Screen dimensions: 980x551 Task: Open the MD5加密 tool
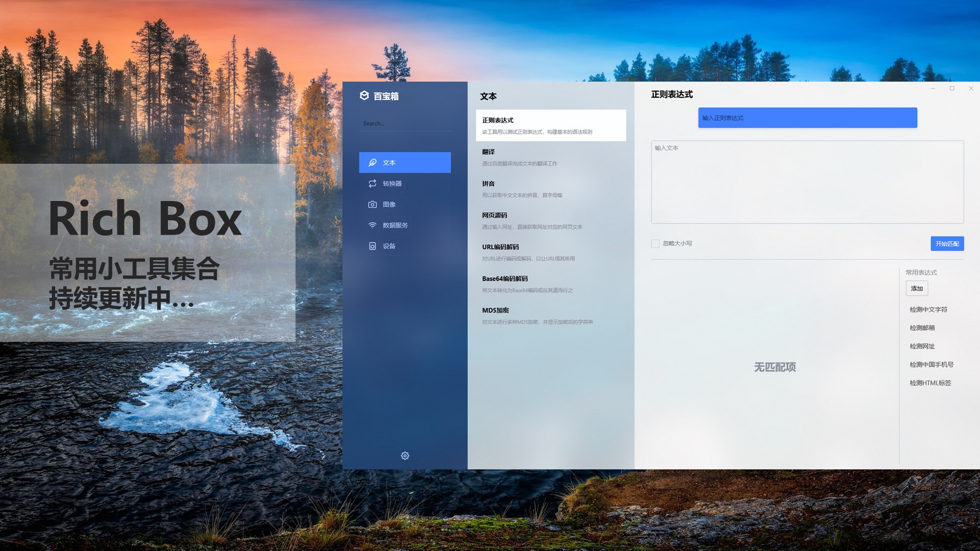point(551,315)
